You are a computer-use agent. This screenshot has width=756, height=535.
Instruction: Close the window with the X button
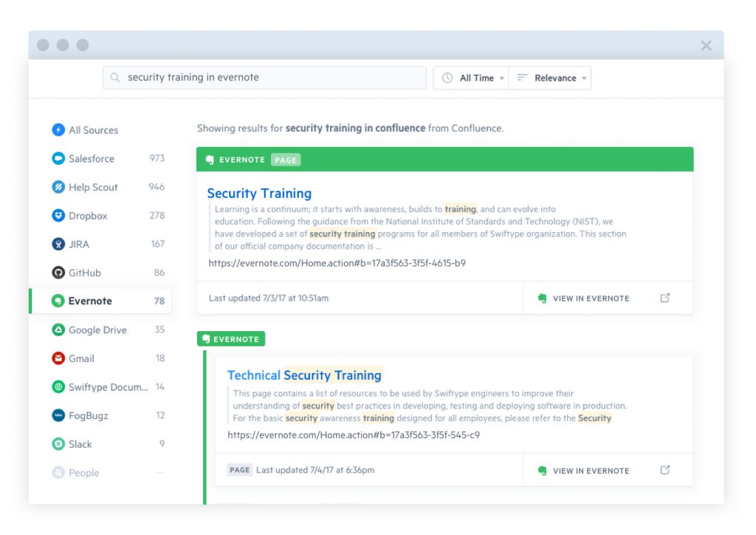(x=706, y=45)
